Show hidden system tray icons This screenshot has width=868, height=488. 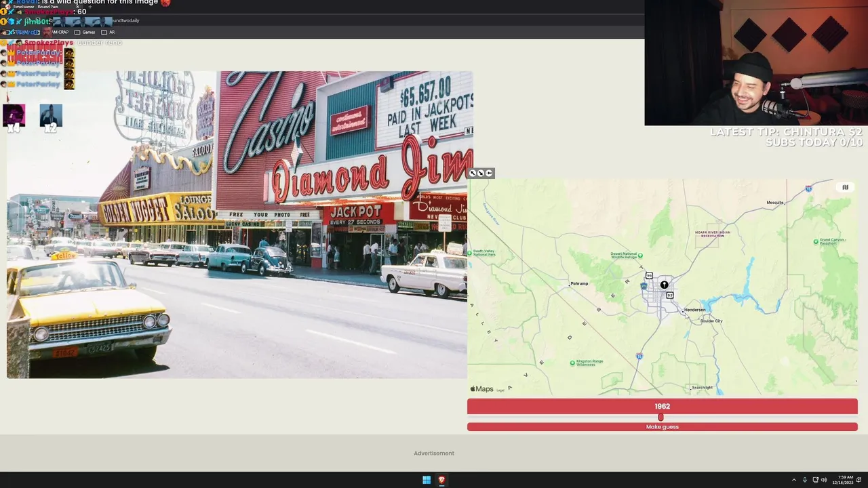[794, 480]
